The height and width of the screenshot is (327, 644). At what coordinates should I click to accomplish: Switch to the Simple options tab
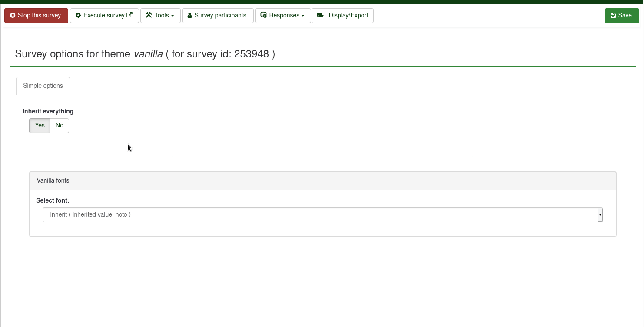43,86
